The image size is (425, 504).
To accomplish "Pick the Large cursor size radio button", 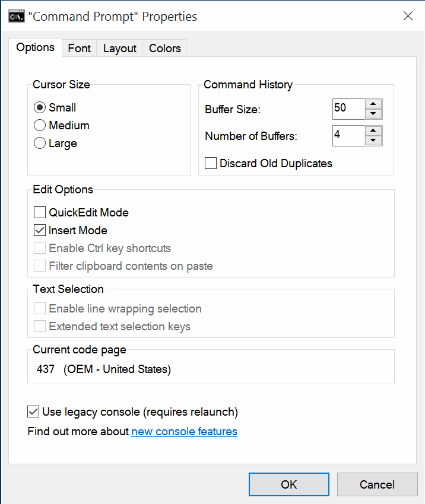I will coord(40,143).
